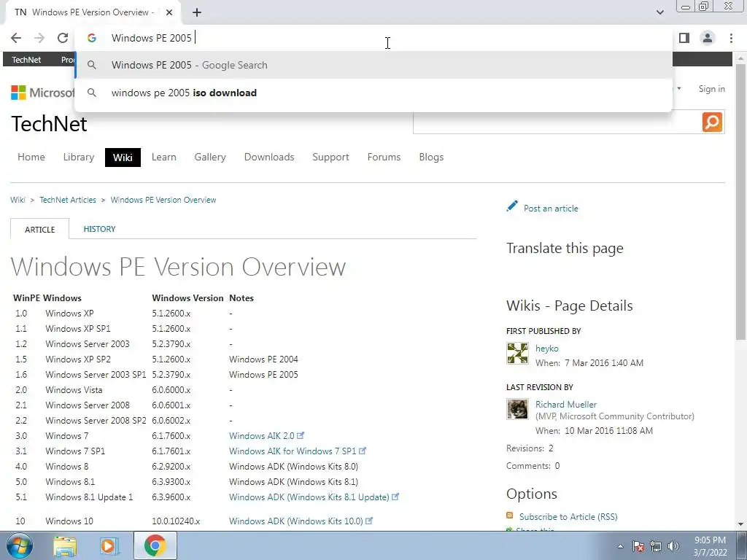Click the Windows PE 2005 table note
The height and width of the screenshot is (560, 747).
click(x=263, y=375)
